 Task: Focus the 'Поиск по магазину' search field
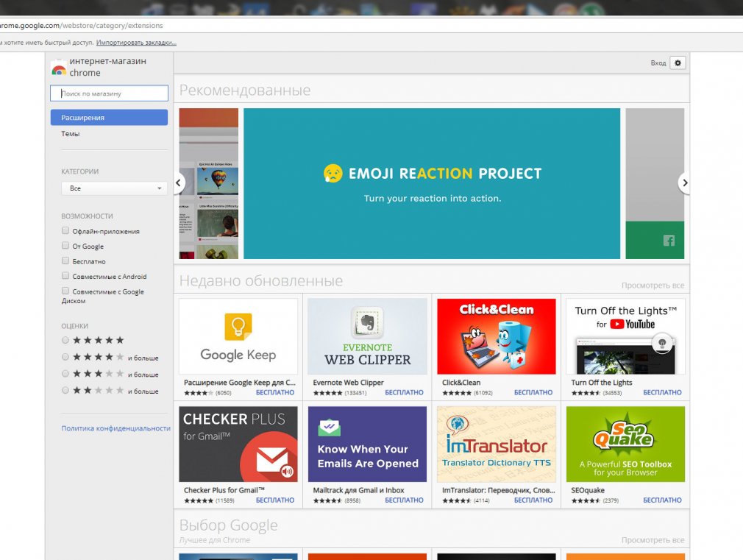click(109, 93)
